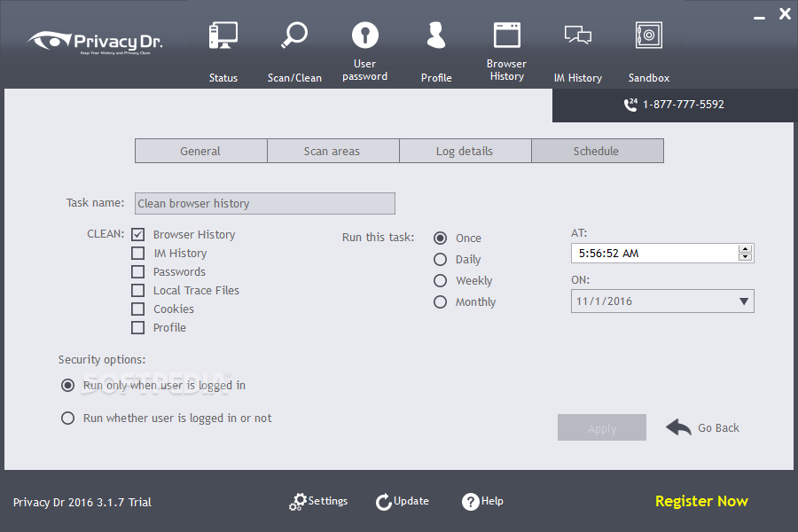
Task: Enable the IM History checkbox
Action: point(138,253)
